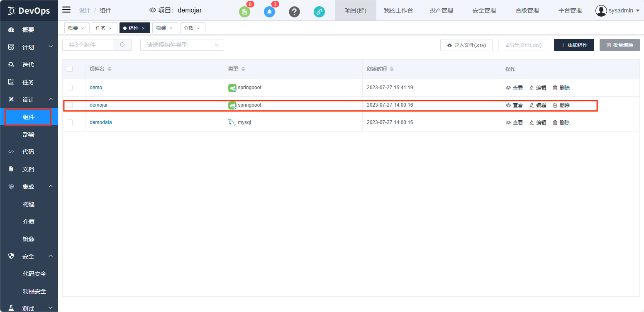Click creation time 2023-07-27 15:41:19
This screenshot has width=644, height=312.
tap(390, 88)
